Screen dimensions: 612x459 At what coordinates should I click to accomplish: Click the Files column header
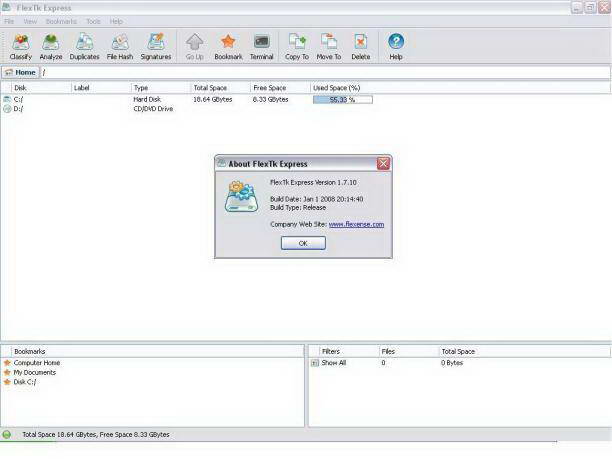[x=409, y=352]
